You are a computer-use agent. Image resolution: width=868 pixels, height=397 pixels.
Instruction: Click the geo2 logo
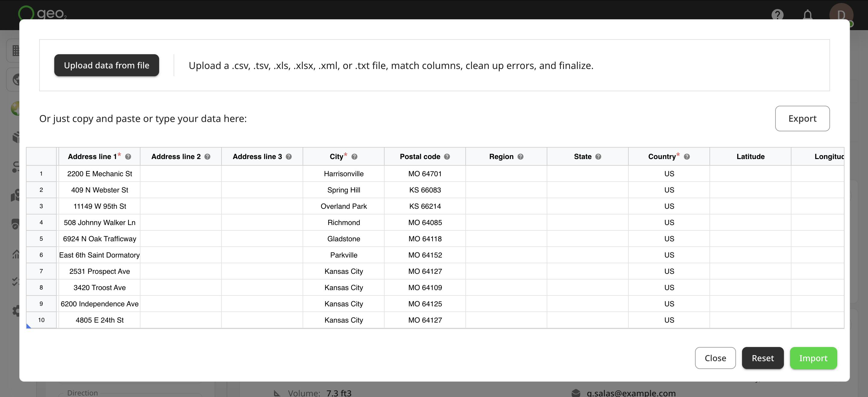pos(42,13)
